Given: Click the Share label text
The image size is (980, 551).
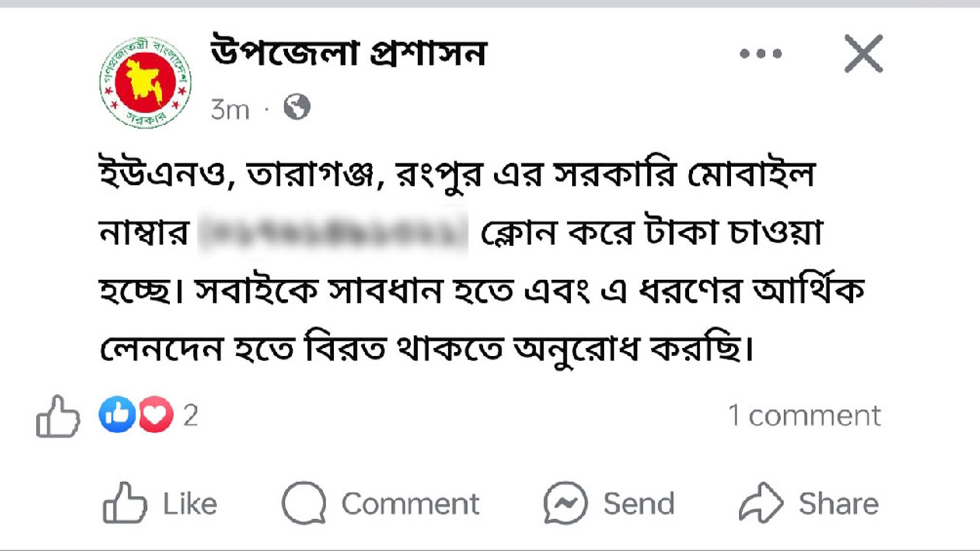Looking at the screenshot, I should pyautogui.click(x=839, y=503).
